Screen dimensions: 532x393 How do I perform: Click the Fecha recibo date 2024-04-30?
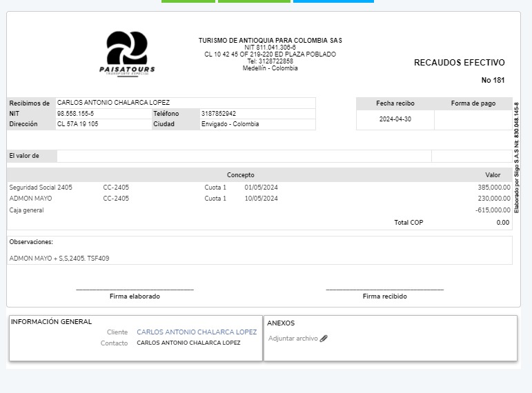click(x=395, y=119)
